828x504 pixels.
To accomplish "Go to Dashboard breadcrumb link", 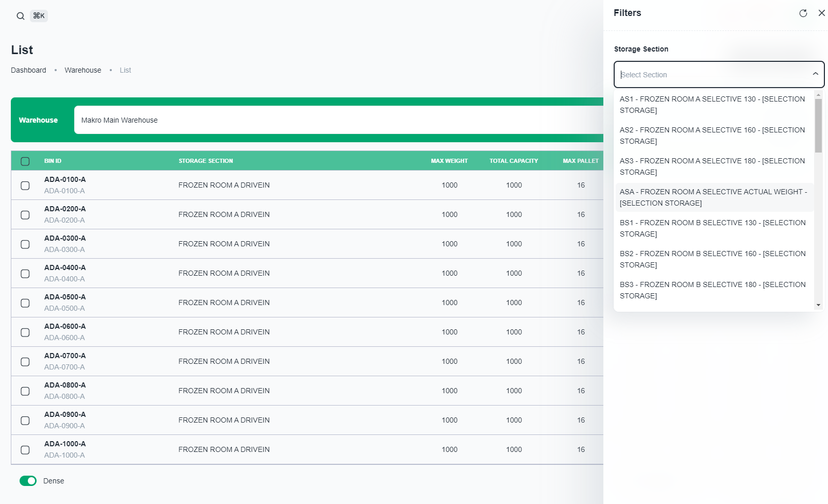I will pyautogui.click(x=28, y=70).
